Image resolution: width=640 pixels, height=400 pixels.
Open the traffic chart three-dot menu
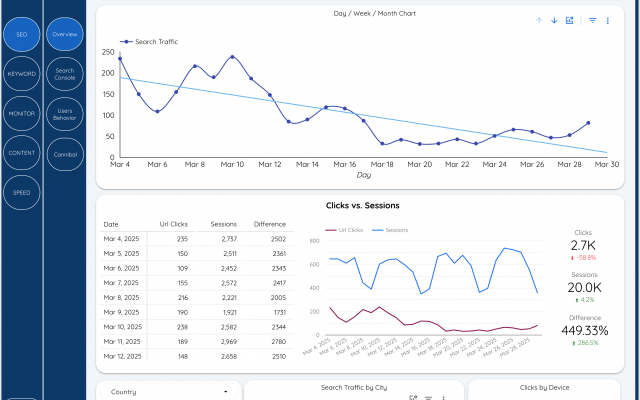point(607,20)
